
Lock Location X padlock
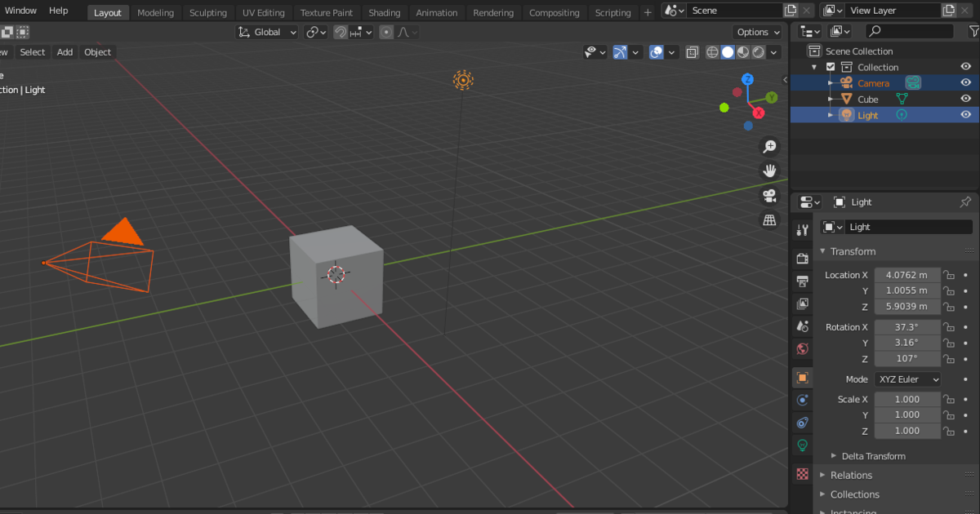point(949,275)
